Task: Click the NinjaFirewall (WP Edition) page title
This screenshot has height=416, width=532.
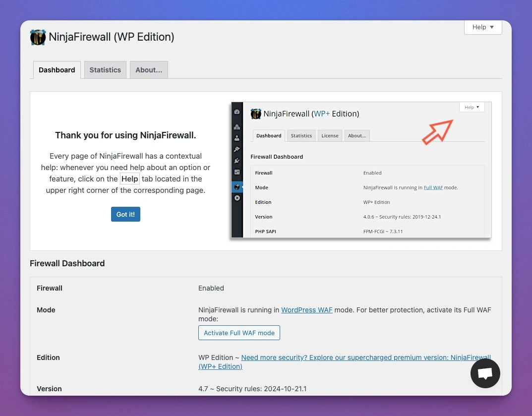Action: point(111,37)
